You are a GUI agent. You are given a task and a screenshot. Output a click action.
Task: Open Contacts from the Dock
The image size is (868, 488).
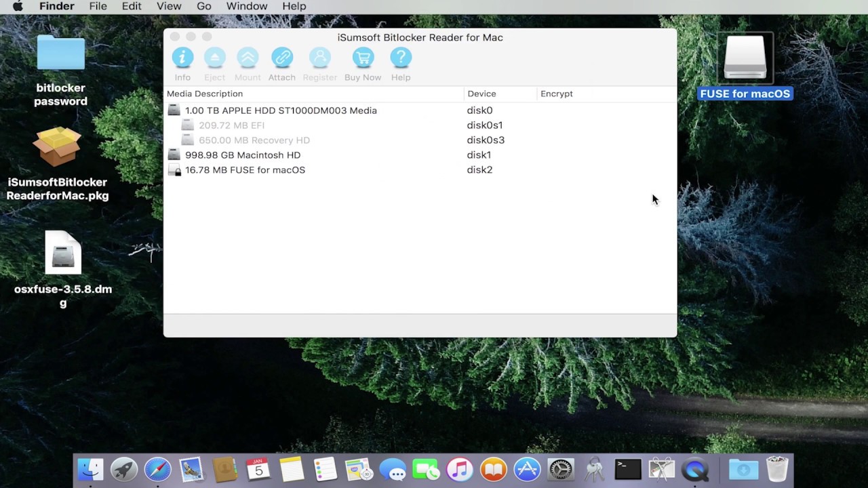tap(224, 469)
